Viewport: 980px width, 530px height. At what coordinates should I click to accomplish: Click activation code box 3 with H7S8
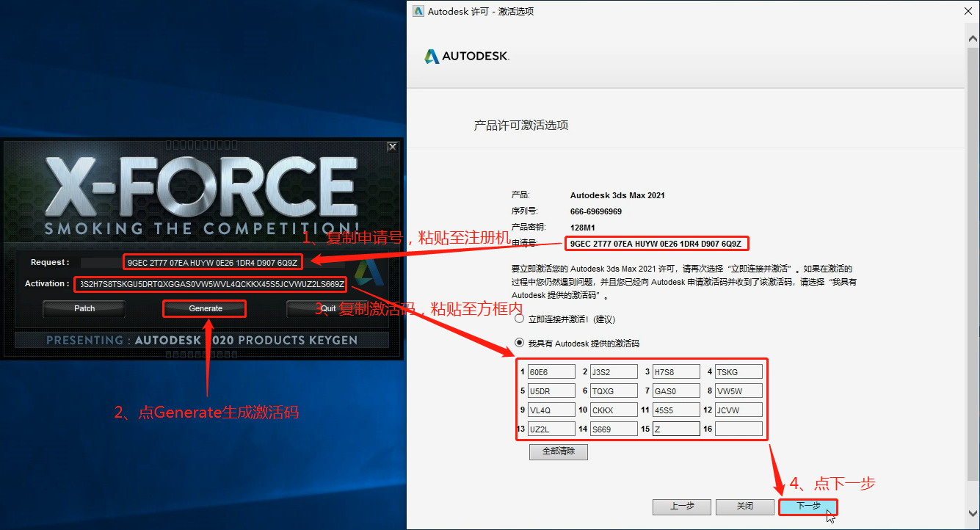(x=676, y=372)
